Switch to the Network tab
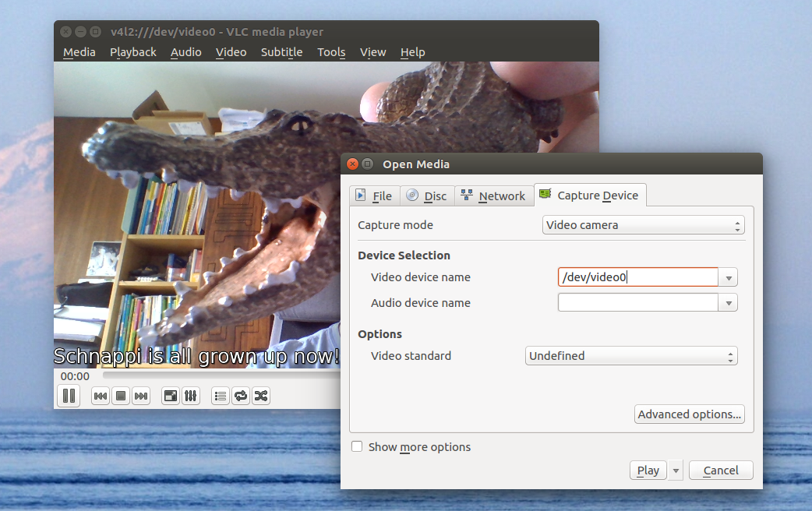Viewport: 812px width, 511px height. (493, 196)
